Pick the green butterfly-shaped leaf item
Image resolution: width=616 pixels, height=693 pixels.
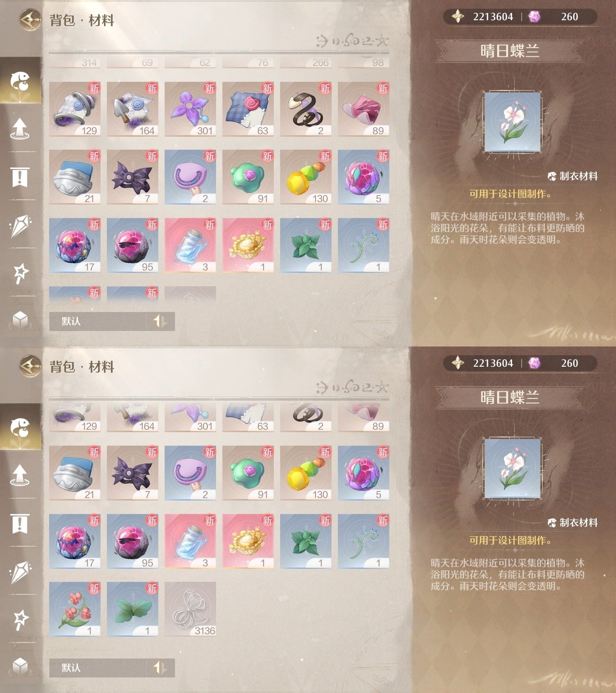point(132,609)
